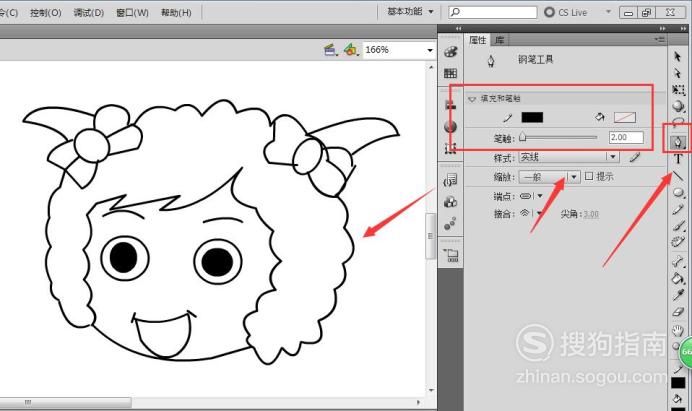Select the Selection arrow tool
The width and height of the screenshot is (692, 411).
(x=678, y=57)
